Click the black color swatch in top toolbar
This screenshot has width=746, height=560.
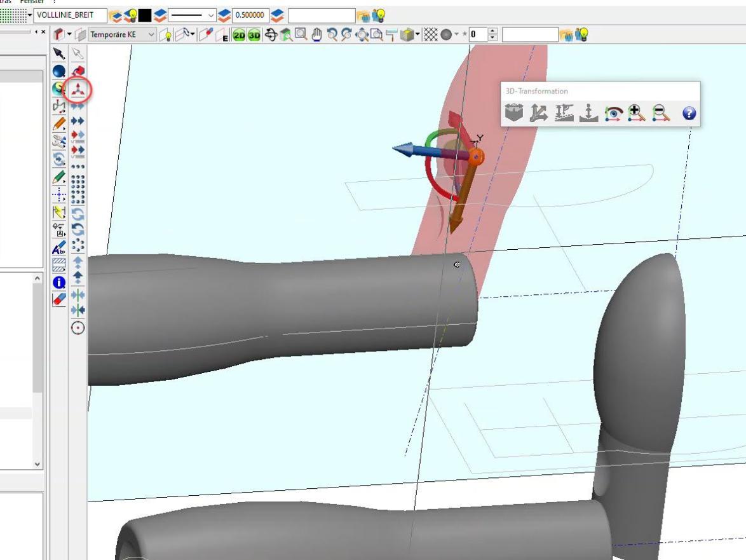146,15
